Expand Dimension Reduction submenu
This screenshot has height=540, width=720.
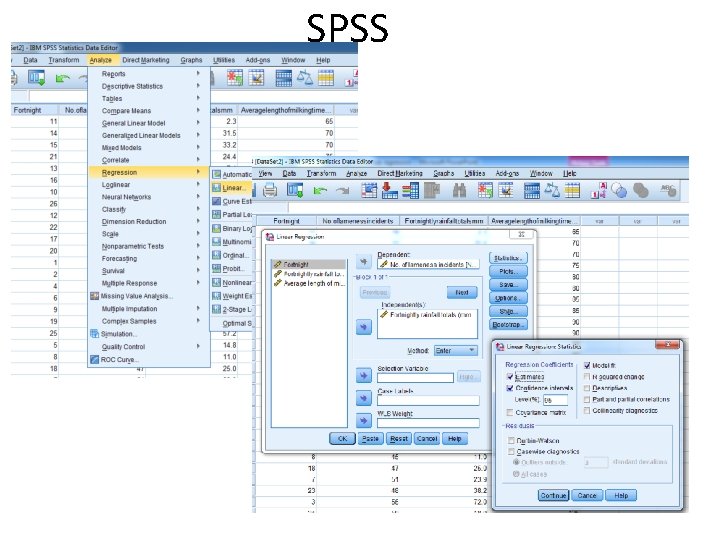149,221
